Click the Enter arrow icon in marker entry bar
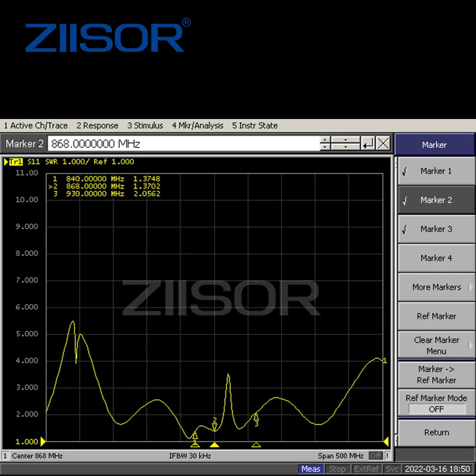 pos(368,143)
